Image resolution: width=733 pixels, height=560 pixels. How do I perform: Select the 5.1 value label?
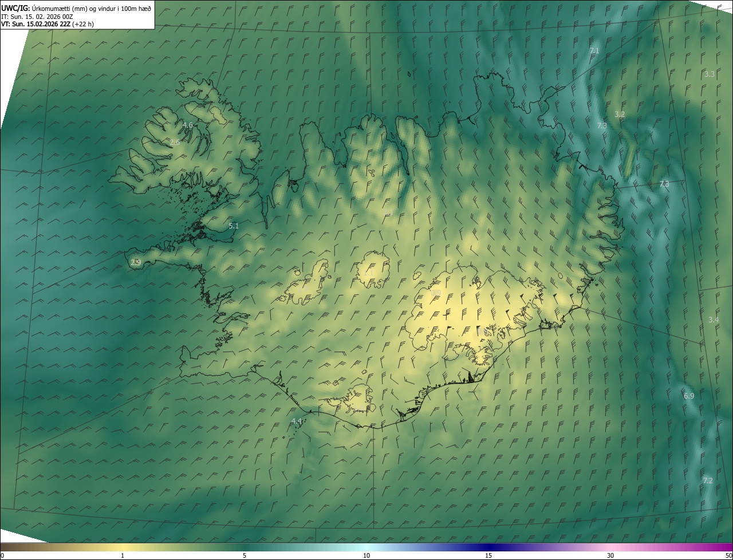(234, 226)
